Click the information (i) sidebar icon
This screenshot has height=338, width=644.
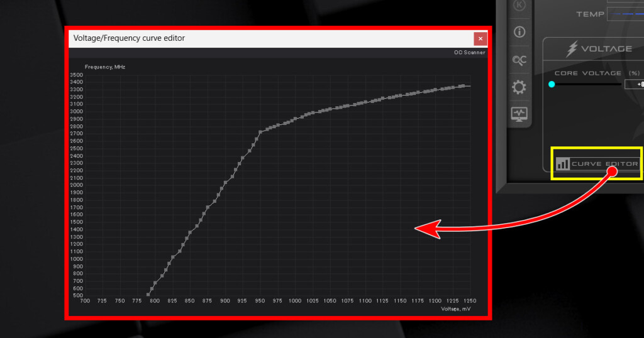tap(519, 32)
